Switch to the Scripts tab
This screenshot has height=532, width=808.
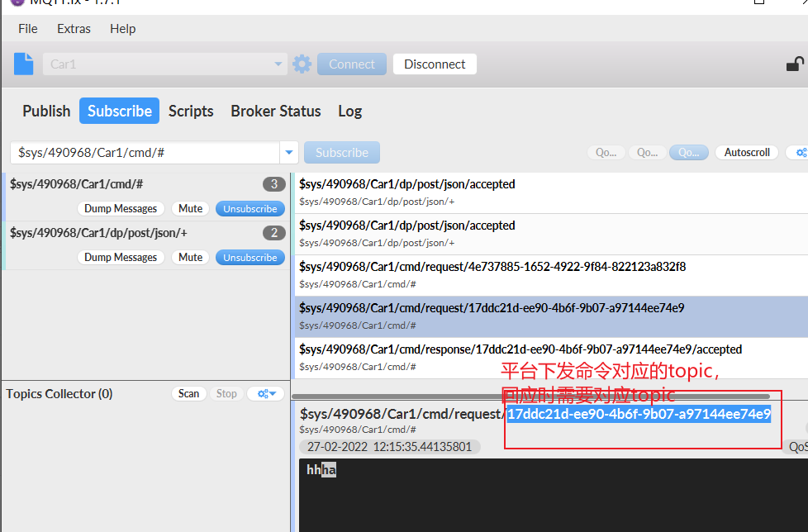[x=191, y=111]
